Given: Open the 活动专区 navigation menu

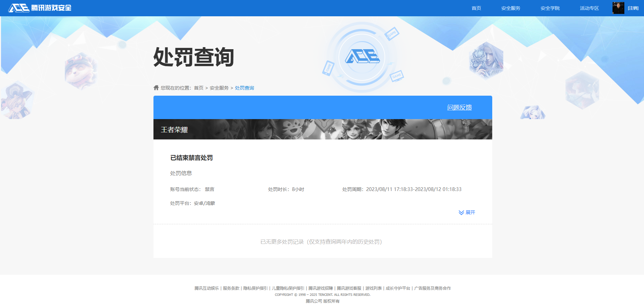Looking at the screenshot, I should click(x=589, y=8).
